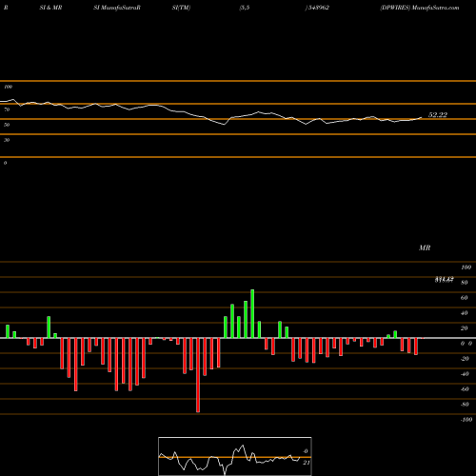Click the 'SI(TM)' header label

tap(181, 8)
